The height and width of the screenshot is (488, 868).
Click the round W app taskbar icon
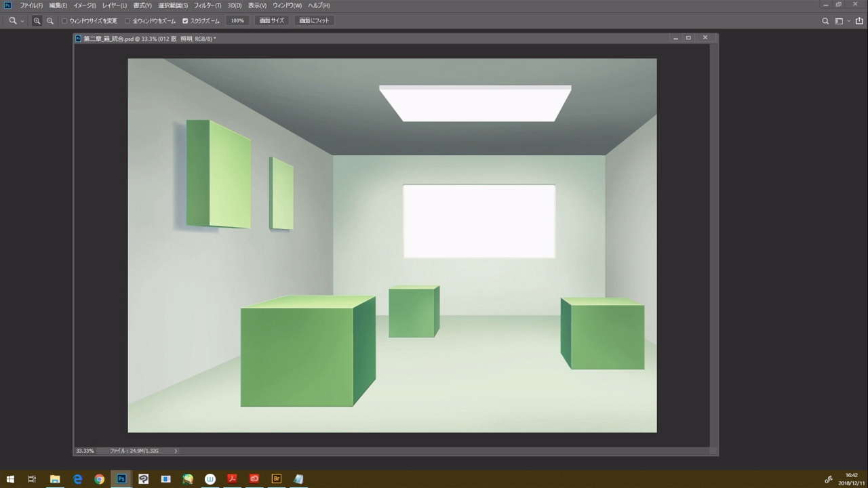coord(210,479)
